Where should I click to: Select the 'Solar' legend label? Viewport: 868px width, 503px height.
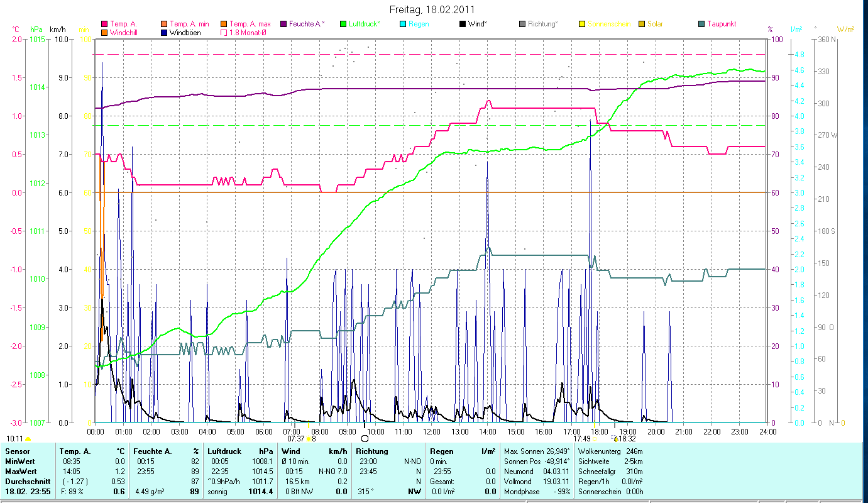(x=654, y=24)
